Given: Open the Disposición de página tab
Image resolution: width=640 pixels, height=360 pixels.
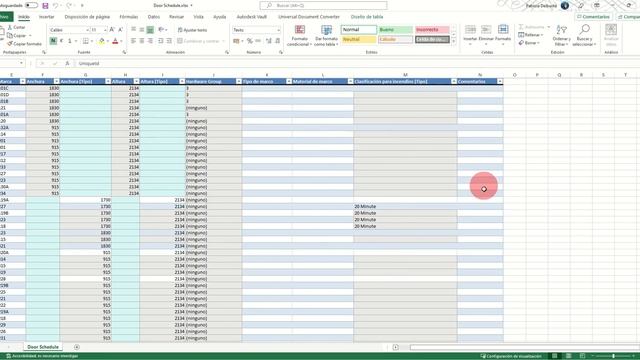Looking at the screenshot, I should pos(87,17).
